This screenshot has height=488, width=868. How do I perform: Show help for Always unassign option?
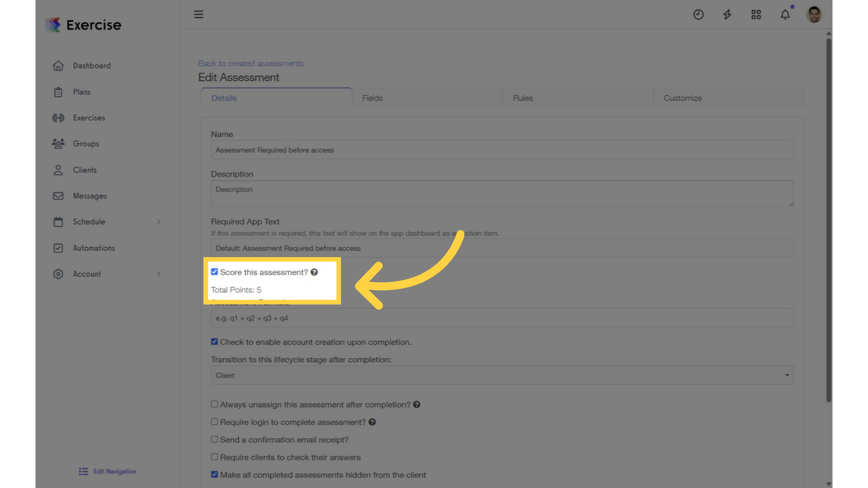pos(416,404)
